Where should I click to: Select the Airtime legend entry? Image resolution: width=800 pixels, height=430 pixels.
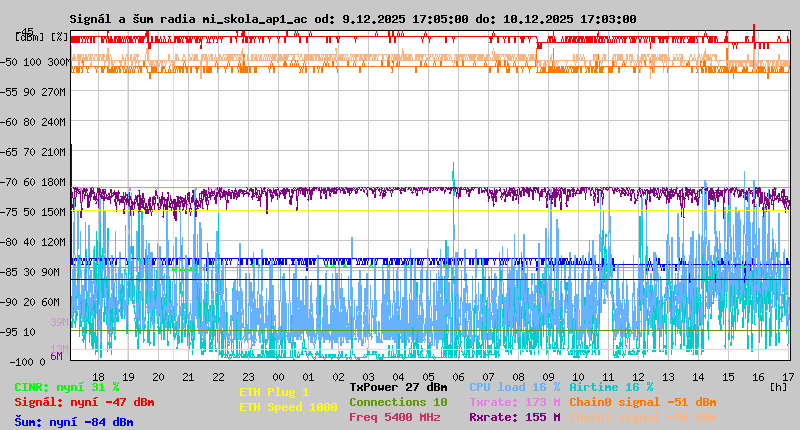(x=611, y=387)
